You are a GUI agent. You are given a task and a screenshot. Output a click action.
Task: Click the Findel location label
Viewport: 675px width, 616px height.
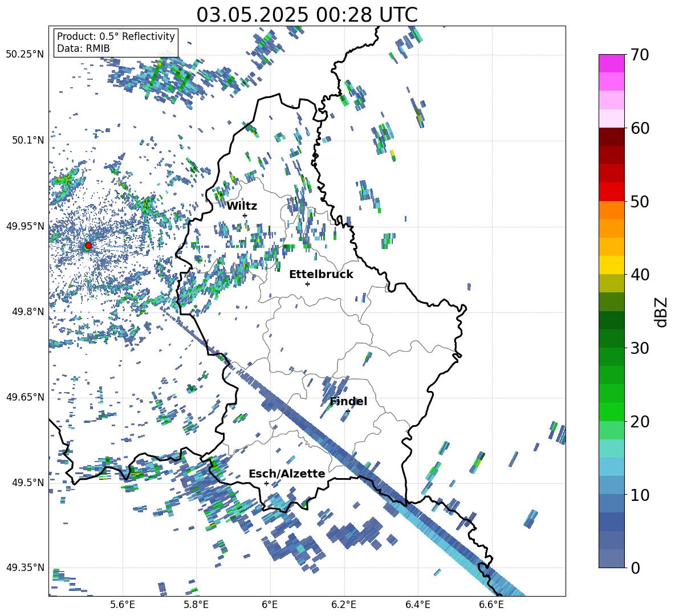tap(348, 401)
